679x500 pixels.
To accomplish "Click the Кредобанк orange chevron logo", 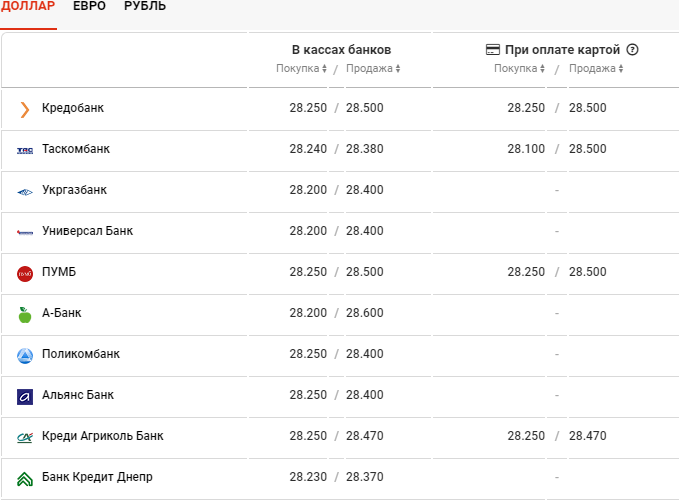I will click(x=25, y=110).
